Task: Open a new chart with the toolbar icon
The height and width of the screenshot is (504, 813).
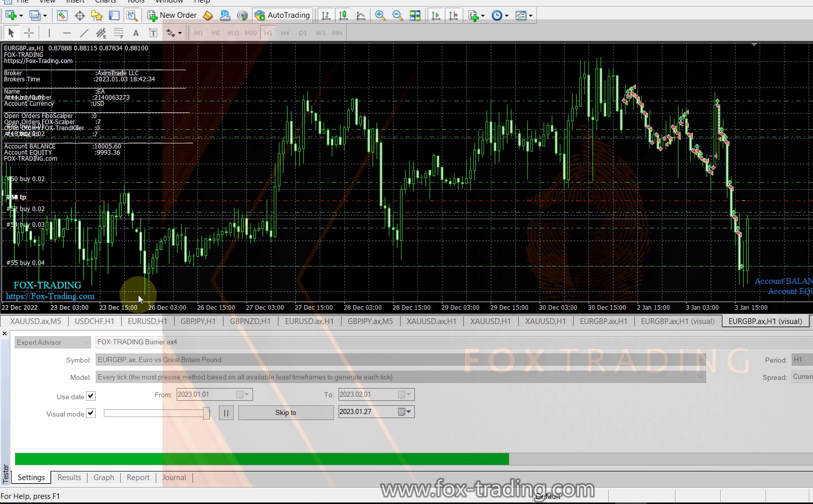Action: coord(11,15)
